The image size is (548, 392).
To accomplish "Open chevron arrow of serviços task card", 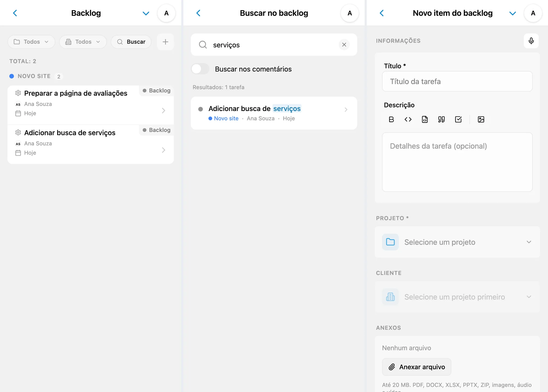I will (163, 150).
